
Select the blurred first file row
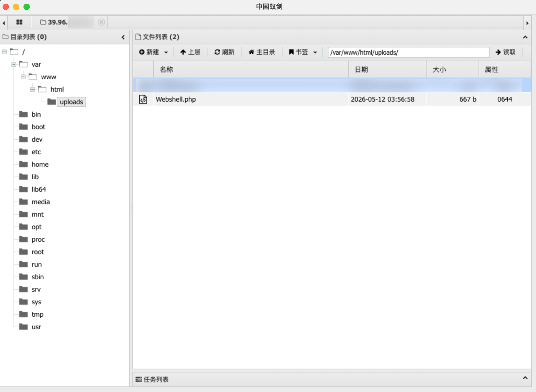point(332,85)
